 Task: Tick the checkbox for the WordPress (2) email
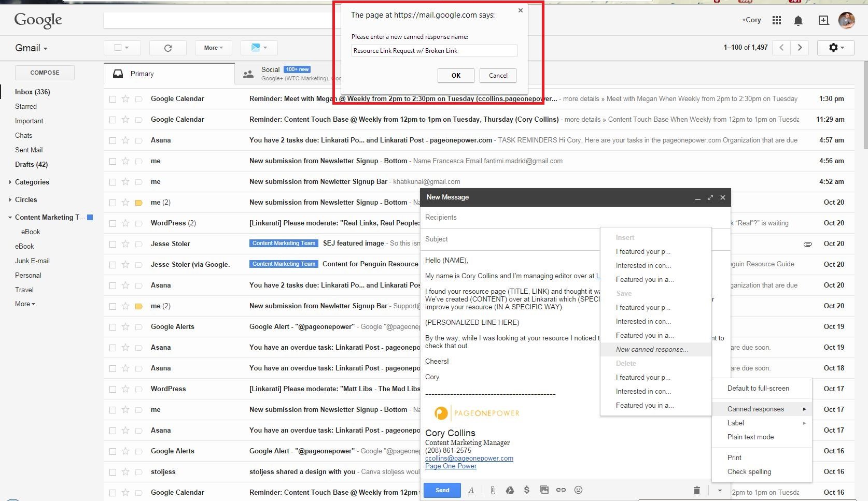point(113,223)
